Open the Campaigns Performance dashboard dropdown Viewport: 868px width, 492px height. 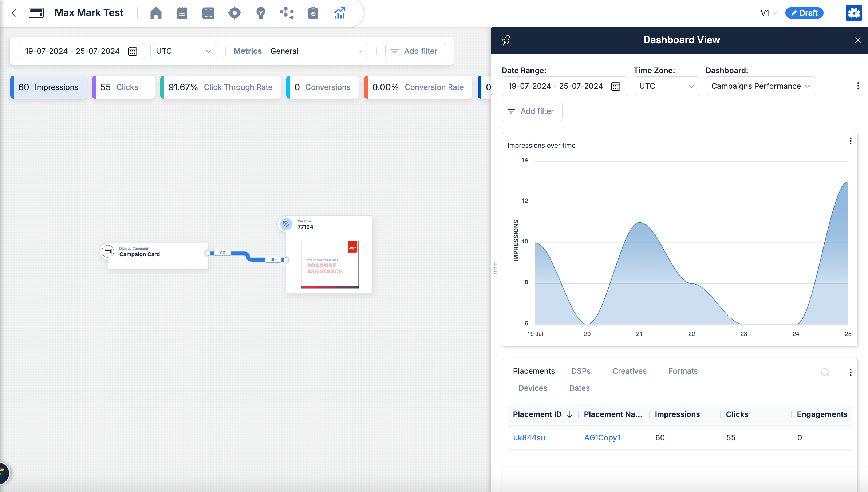[761, 86]
